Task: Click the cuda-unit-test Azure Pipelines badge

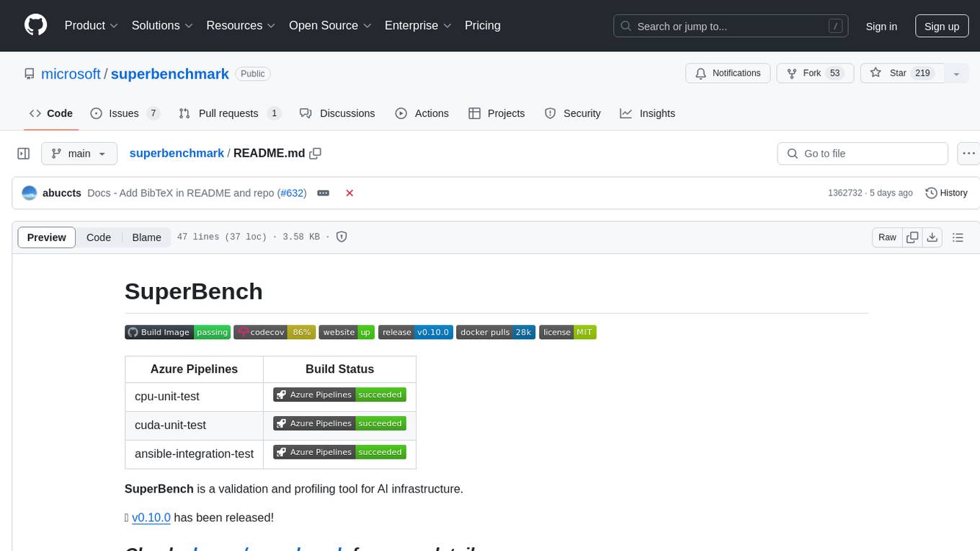Action: pyautogui.click(x=339, y=423)
